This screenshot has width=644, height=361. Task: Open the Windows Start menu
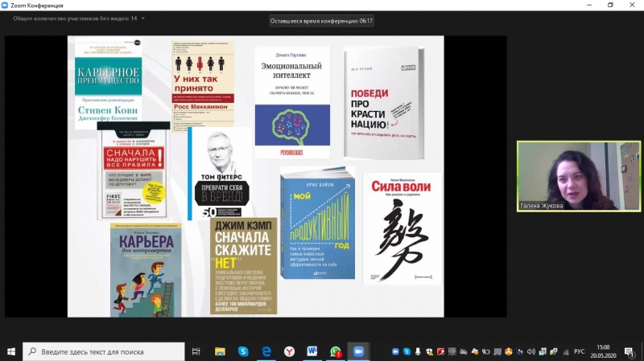pyautogui.click(x=11, y=351)
